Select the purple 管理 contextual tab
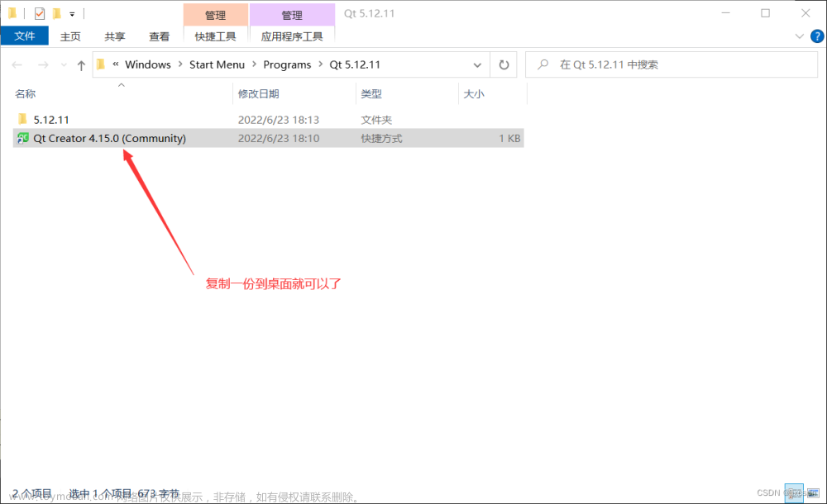This screenshot has height=504, width=827. point(292,15)
